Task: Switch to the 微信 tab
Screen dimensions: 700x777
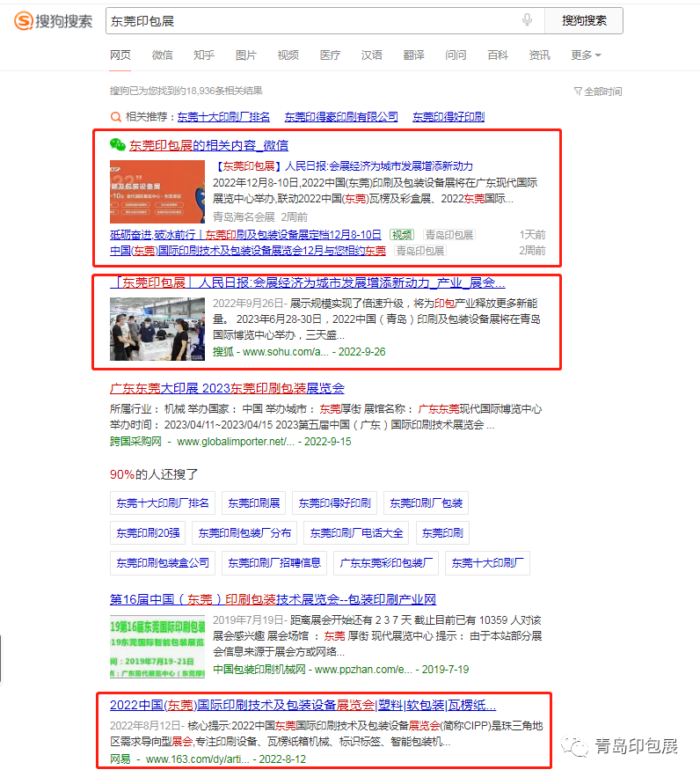Action: point(163,55)
